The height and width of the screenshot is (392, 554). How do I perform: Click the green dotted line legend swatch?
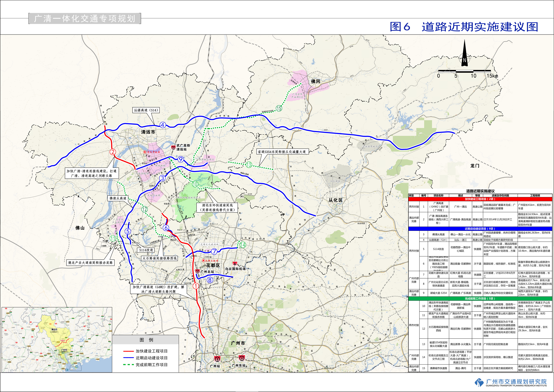click(x=128, y=365)
